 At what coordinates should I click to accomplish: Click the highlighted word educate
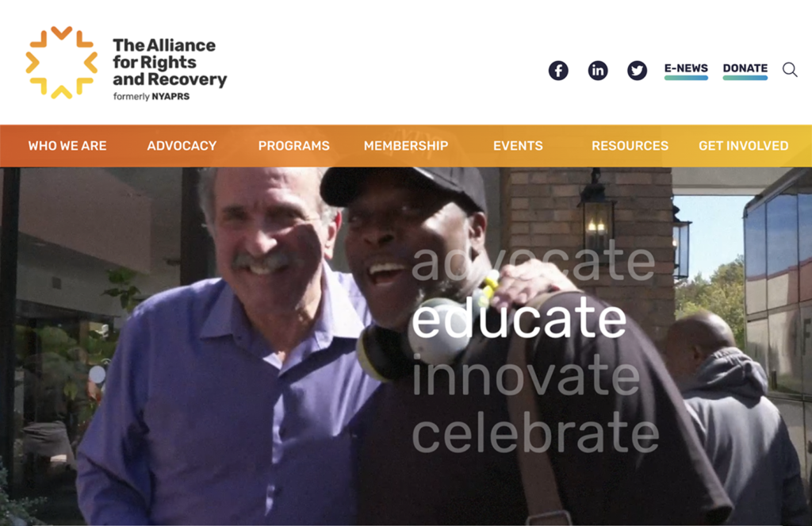519,318
